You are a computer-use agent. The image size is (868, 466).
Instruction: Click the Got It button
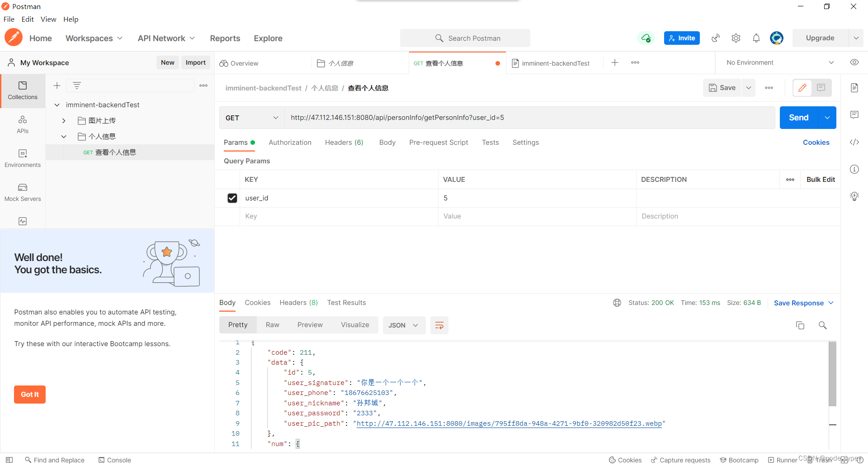(x=30, y=395)
